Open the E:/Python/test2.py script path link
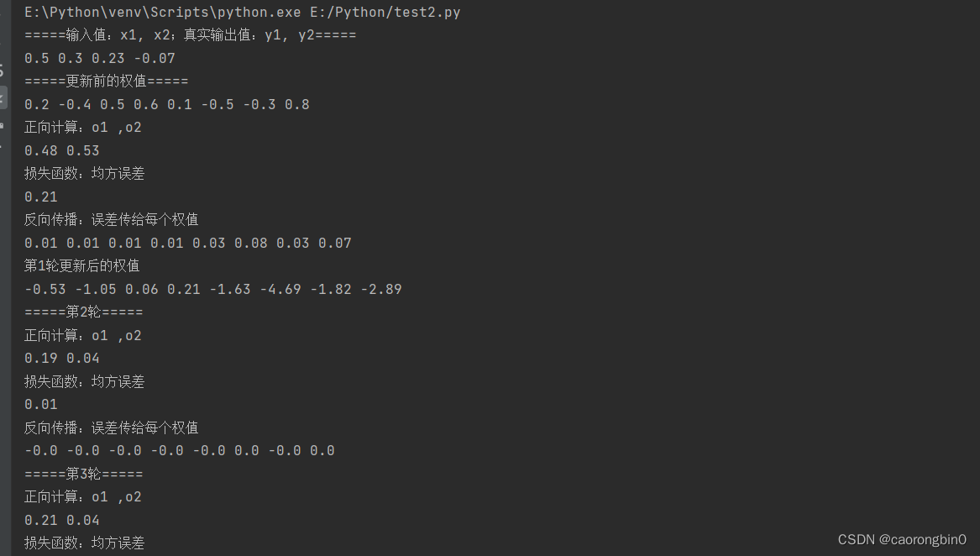This screenshot has width=980, height=556. pos(385,13)
